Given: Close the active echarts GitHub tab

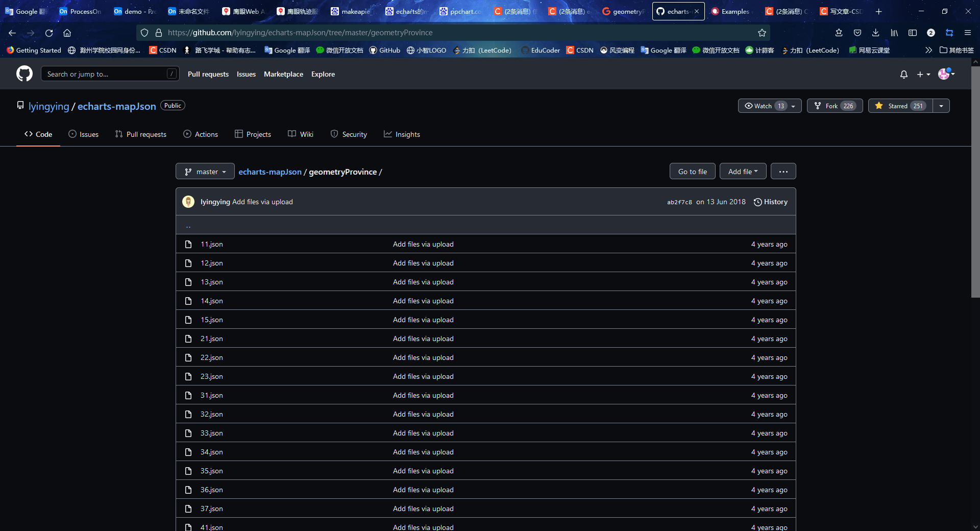Looking at the screenshot, I should pyautogui.click(x=697, y=11).
